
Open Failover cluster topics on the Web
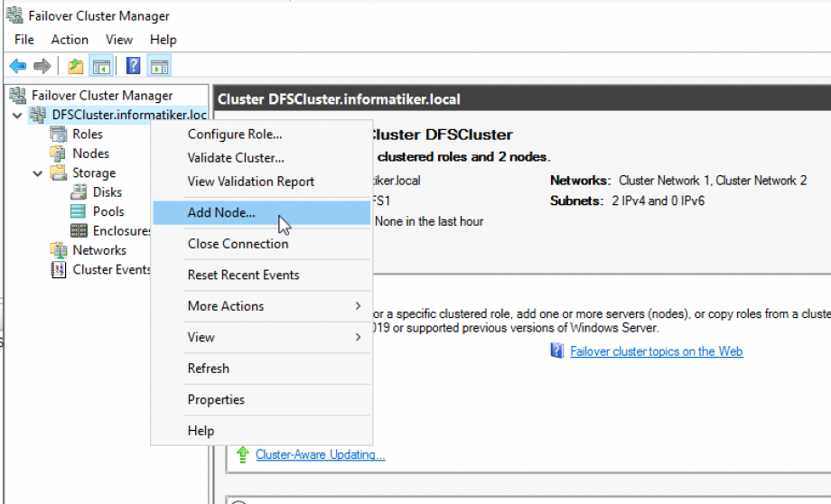click(x=656, y=351)
